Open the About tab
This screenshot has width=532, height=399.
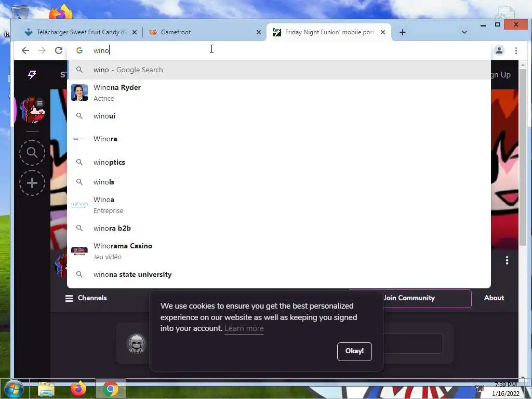coord(494,298)
